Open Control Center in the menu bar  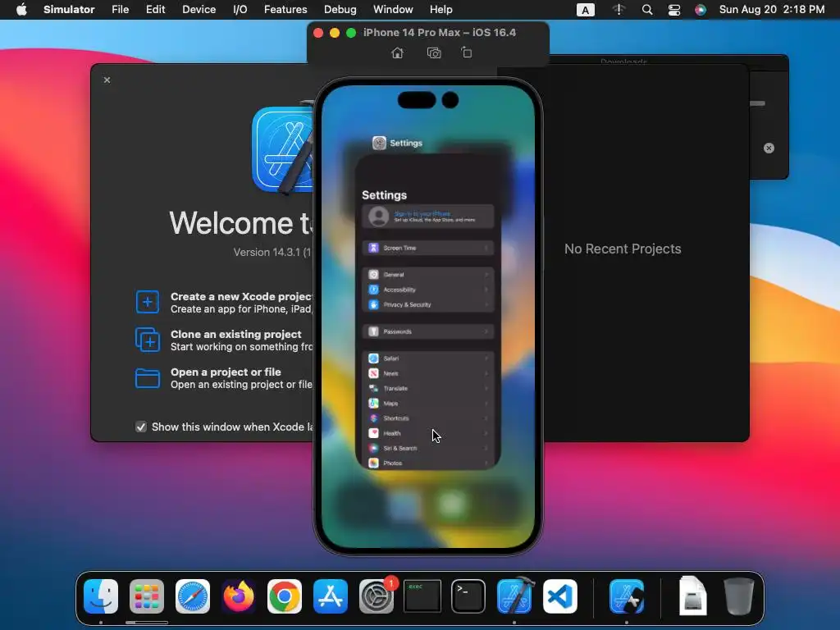pyautogui.click(x=674, y=10)
